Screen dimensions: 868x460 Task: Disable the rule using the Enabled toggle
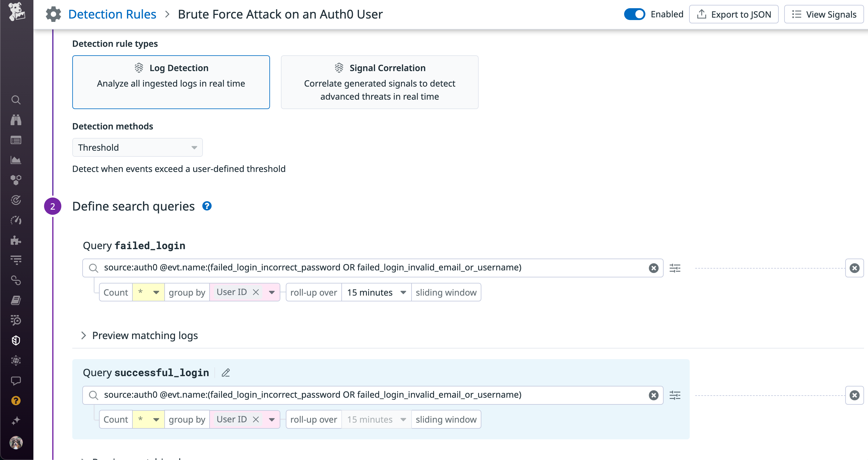pos(634,14)
